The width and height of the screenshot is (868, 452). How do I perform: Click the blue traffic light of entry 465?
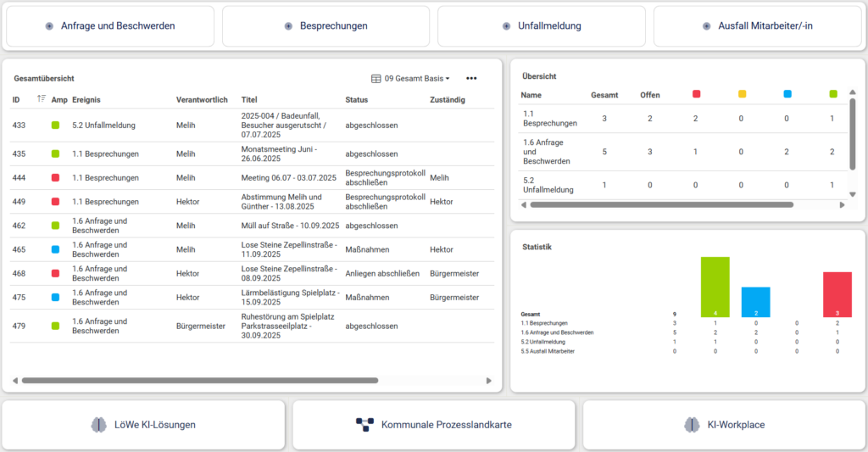click(55, 250)
